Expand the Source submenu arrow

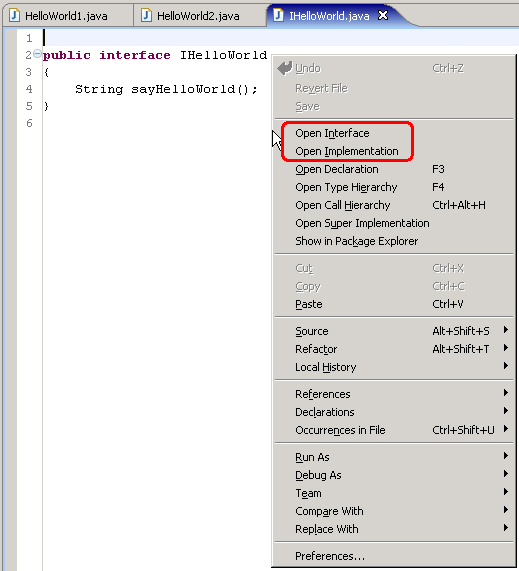click(506, 330)
